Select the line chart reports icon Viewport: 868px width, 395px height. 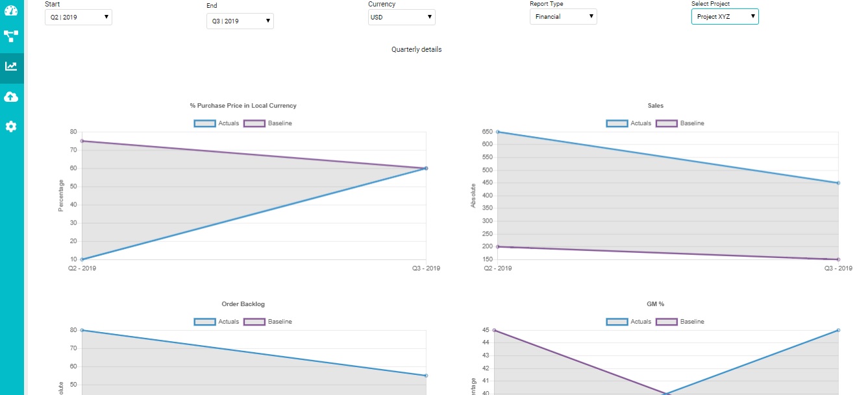pyautogui.click(x=11, y=66)
